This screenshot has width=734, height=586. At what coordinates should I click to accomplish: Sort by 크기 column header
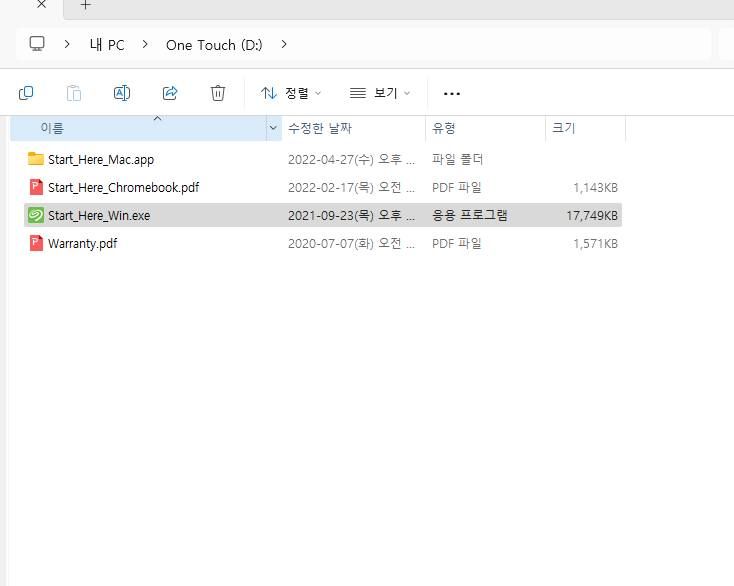(x=564, y=128)
